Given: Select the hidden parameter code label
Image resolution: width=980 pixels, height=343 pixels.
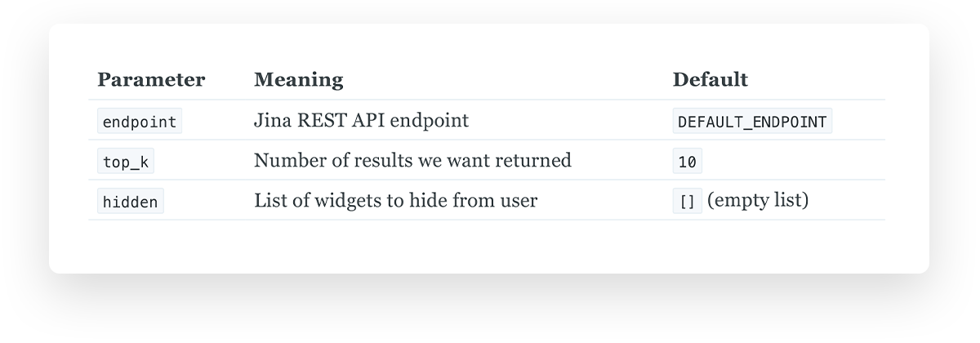Looking at the screenshot, I should (131, 202).
